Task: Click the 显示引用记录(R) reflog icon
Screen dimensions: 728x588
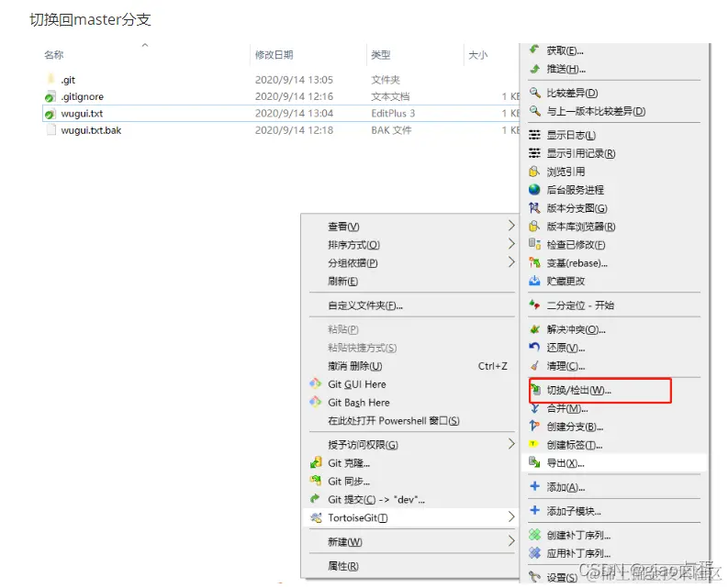Action: coord(534,152)
